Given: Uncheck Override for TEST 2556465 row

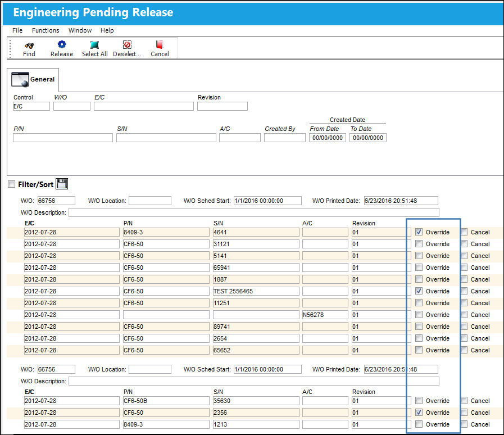Looking at the screenshot, I should click(x=419, y=291).
